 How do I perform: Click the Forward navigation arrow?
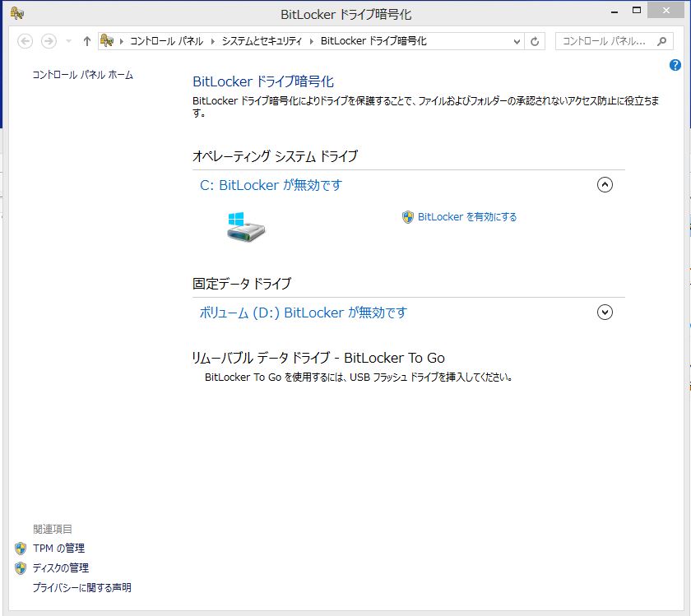[49, 41]
